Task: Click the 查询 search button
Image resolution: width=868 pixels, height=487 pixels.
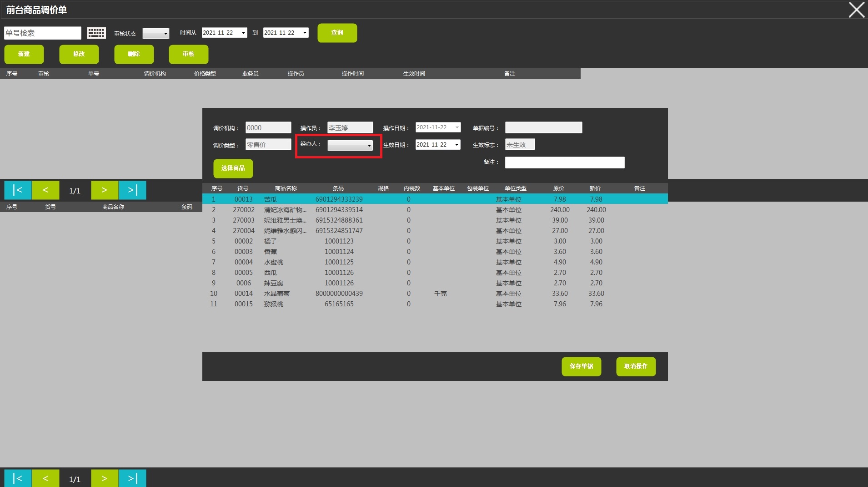Action: 337,33
